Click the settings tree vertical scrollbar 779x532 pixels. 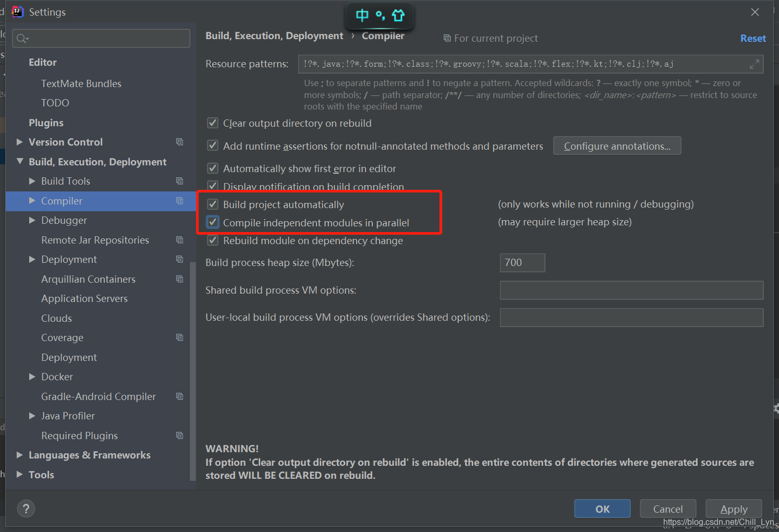tap(193, 370)
